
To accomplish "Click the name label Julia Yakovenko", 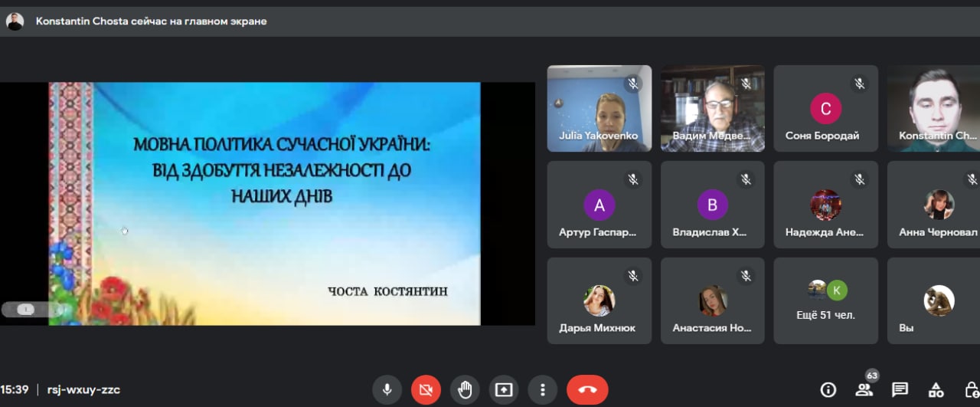I will 599,136.
